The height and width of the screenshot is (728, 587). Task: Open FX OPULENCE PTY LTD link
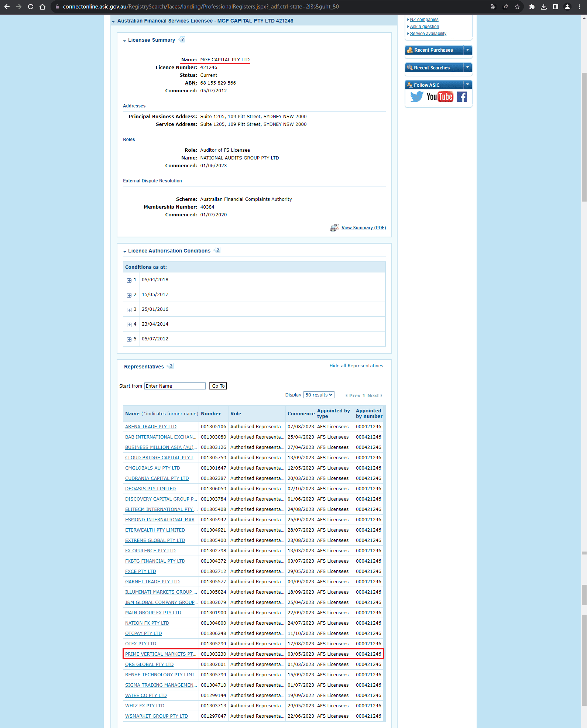click(x=150, y=550)
